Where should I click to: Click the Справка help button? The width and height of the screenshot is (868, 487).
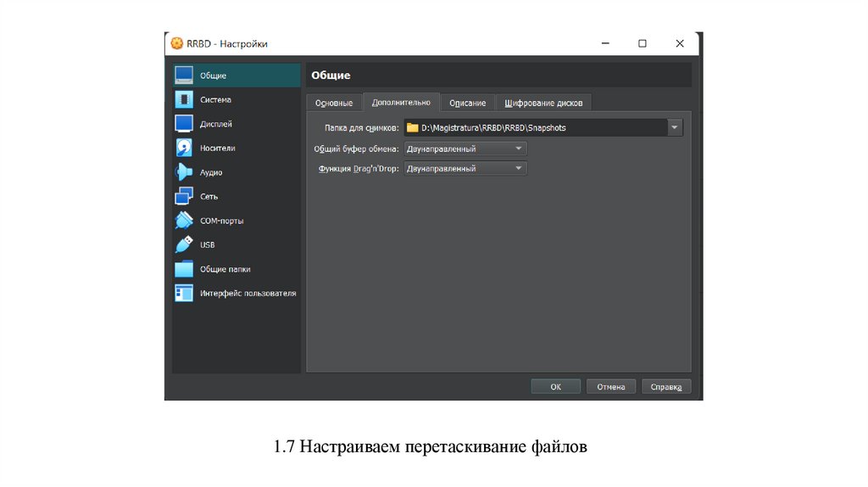click(x=666, y=387)
